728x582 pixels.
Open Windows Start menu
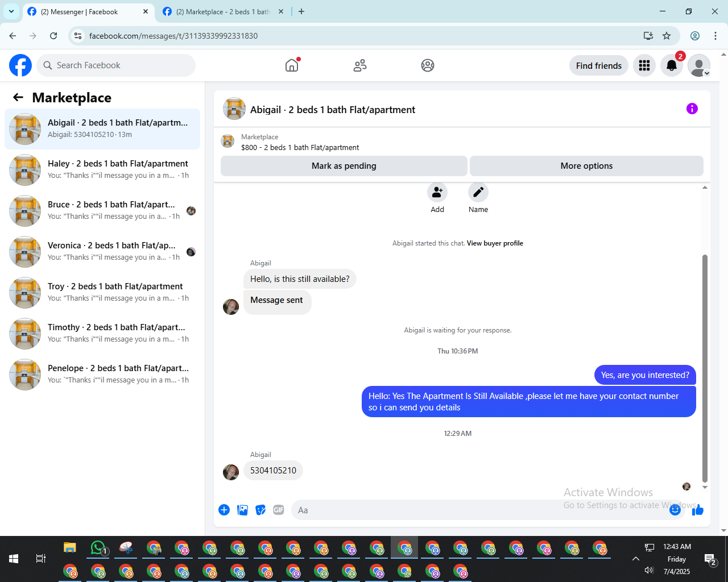(x=14, y=559)
